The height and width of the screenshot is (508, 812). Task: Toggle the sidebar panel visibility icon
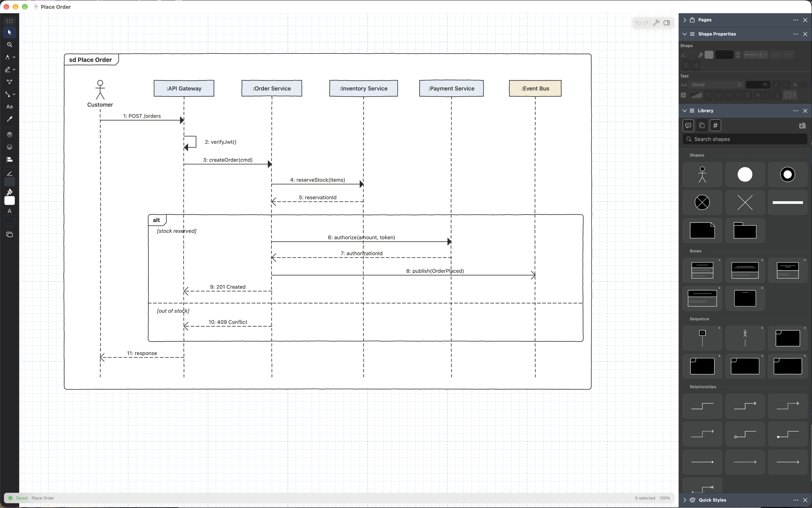click(x=667, y=23)
